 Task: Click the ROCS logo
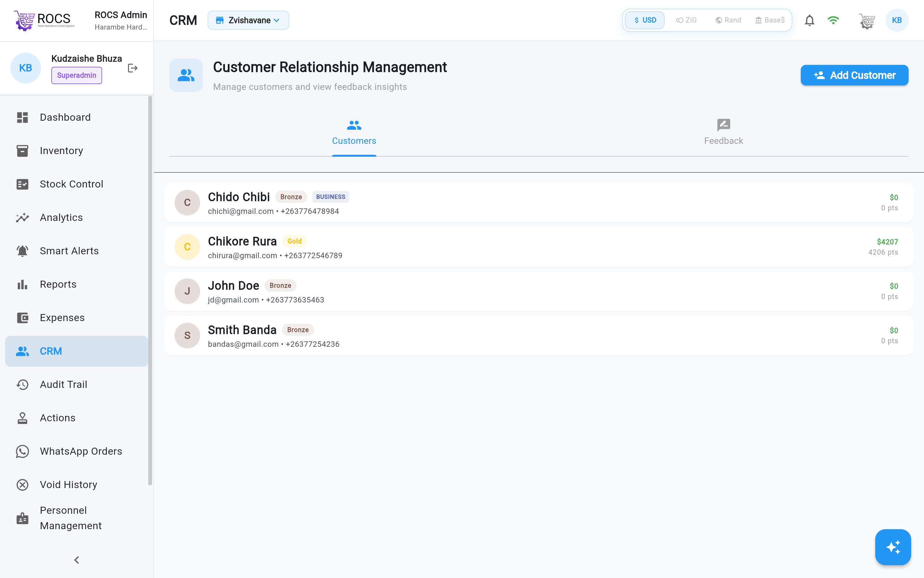click(x=44, y=20)
